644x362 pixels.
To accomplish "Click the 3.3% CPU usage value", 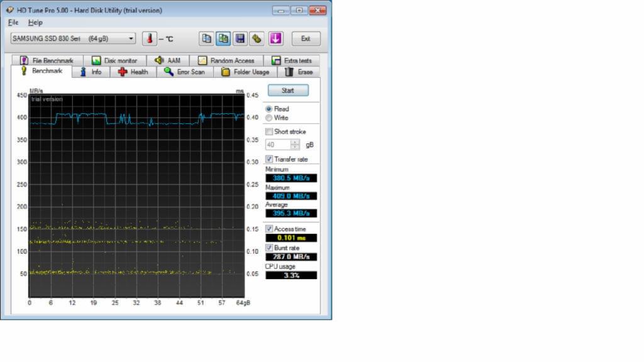I will [291, 275].
